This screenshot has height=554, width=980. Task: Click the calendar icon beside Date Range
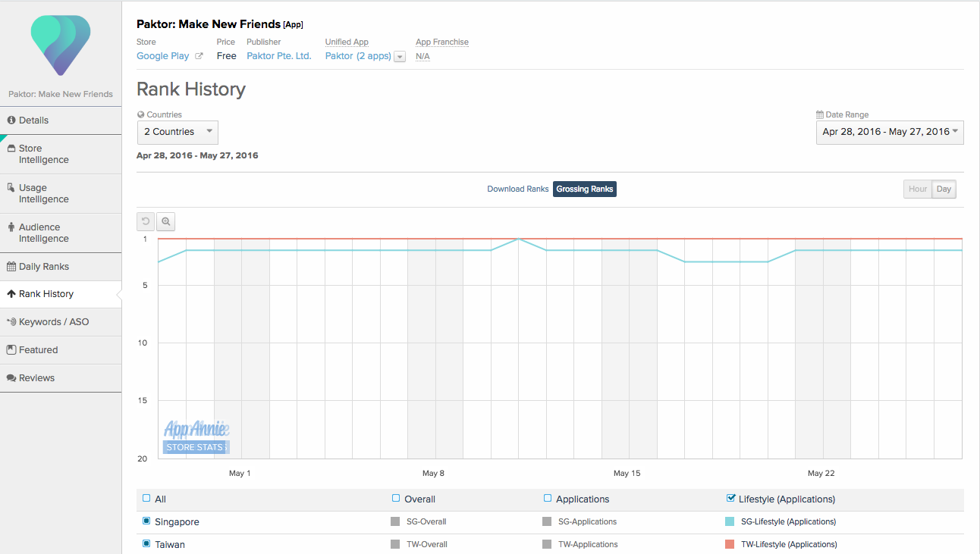(820, 115)
